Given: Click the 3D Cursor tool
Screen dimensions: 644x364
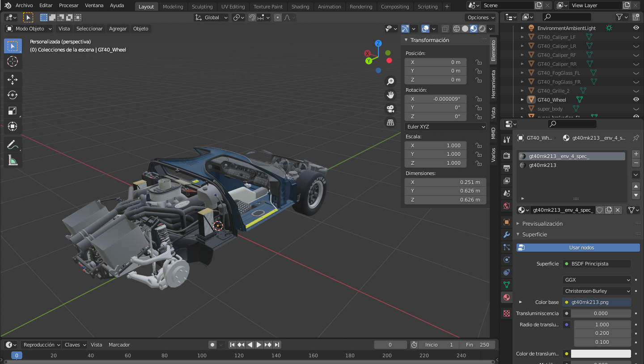Looking at the screenshot, I should 13,61.
